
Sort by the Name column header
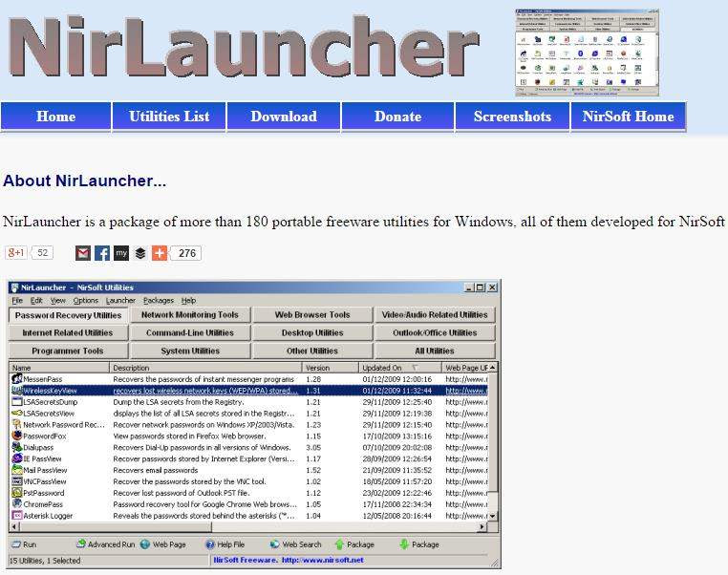click(x=59, y=368)
